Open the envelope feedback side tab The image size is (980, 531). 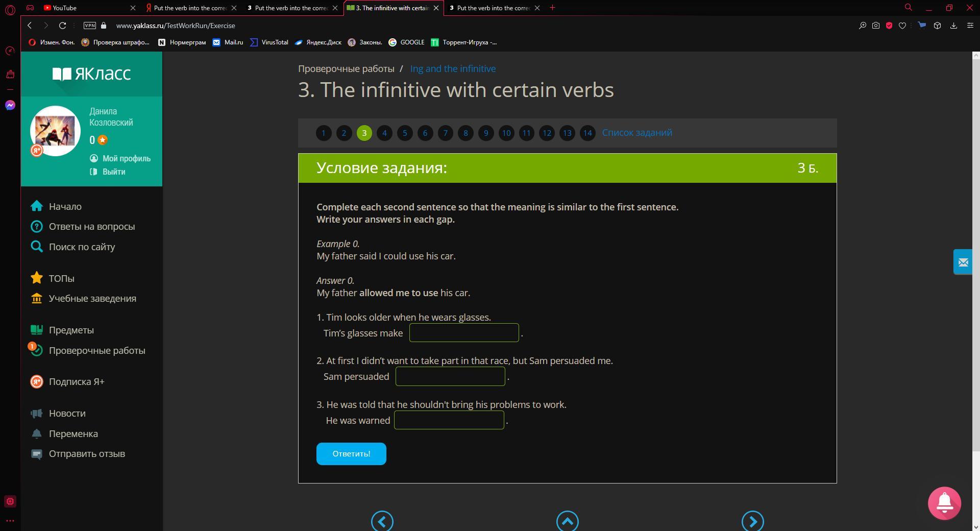(x=963, y=262)
